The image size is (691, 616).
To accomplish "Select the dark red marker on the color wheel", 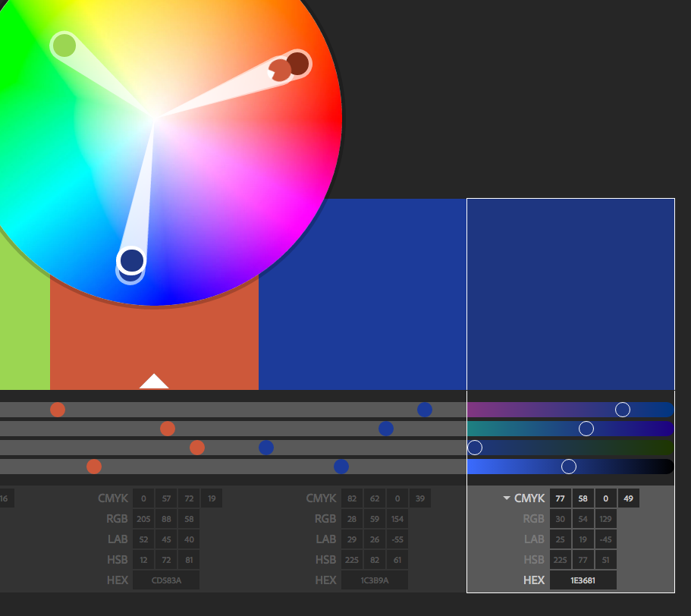I will (x=299, y=64).
